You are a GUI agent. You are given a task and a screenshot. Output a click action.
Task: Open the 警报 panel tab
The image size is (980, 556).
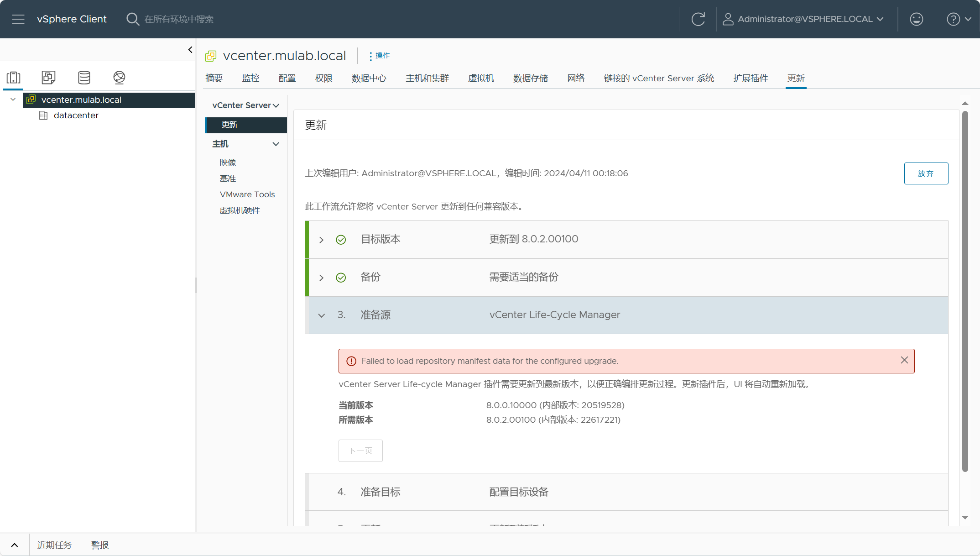100,545
